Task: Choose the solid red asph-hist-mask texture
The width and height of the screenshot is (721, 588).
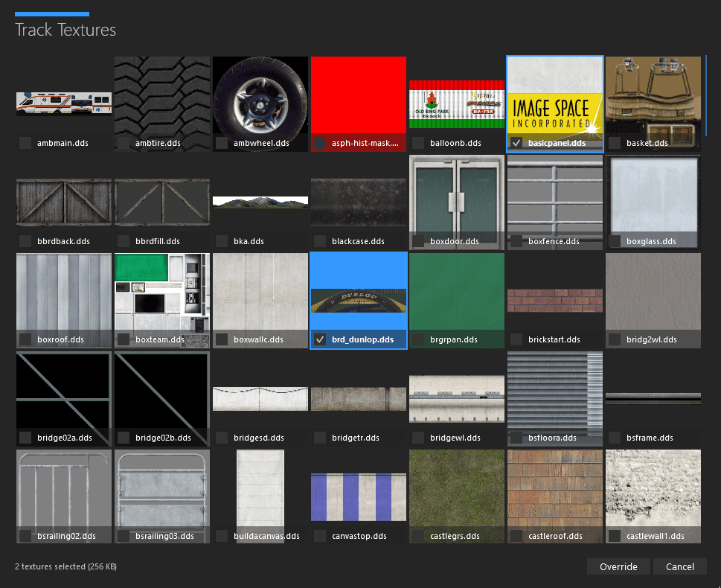Action: (358, 95)
